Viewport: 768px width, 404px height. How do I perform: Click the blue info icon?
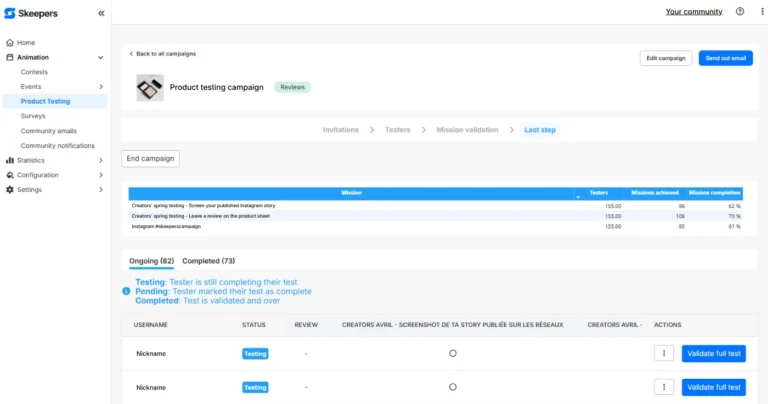pos(126,291)
